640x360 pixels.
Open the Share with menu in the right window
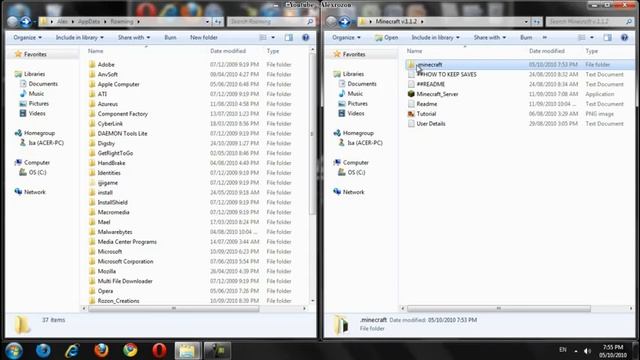(x=489, y=38)
